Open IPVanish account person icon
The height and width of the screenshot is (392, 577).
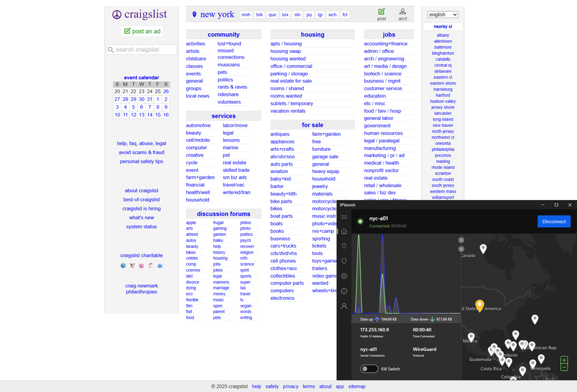tap(344, 306)
